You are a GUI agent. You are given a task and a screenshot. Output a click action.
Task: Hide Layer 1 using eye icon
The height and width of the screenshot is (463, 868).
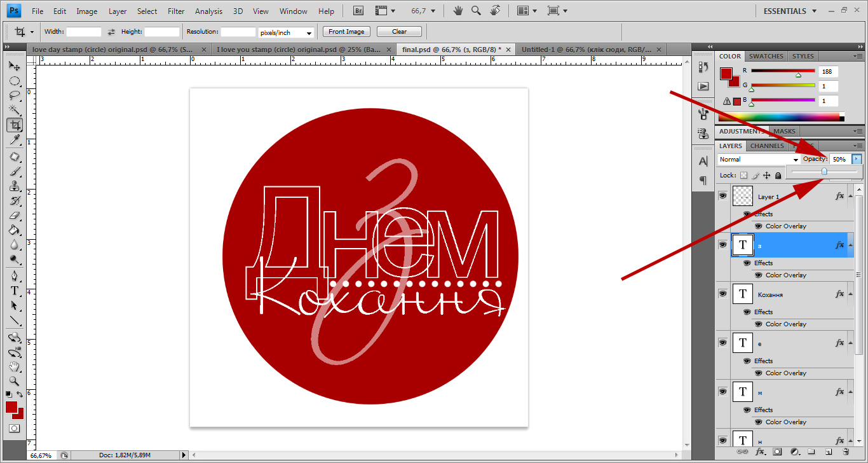[x=722, y=196]
